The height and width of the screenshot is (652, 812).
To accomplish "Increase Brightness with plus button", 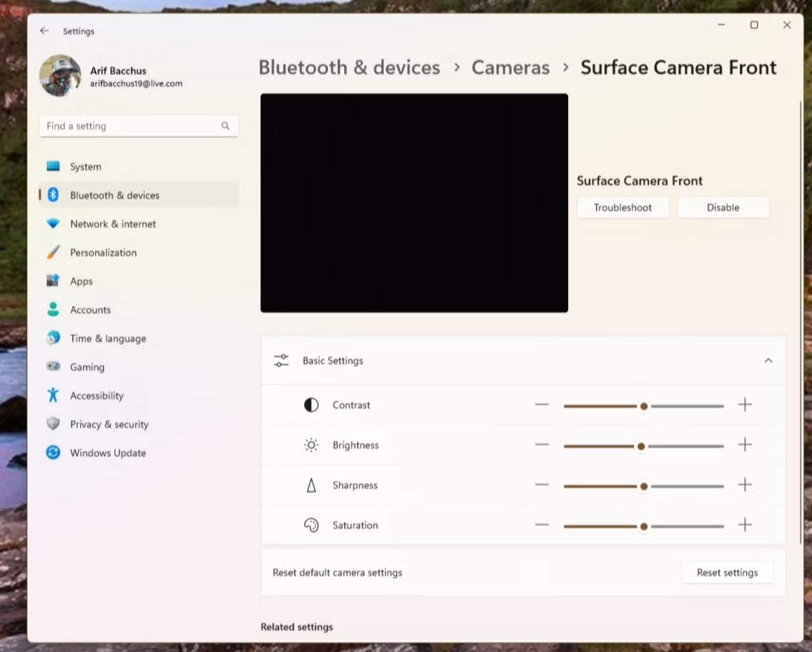I will [745, 444].
